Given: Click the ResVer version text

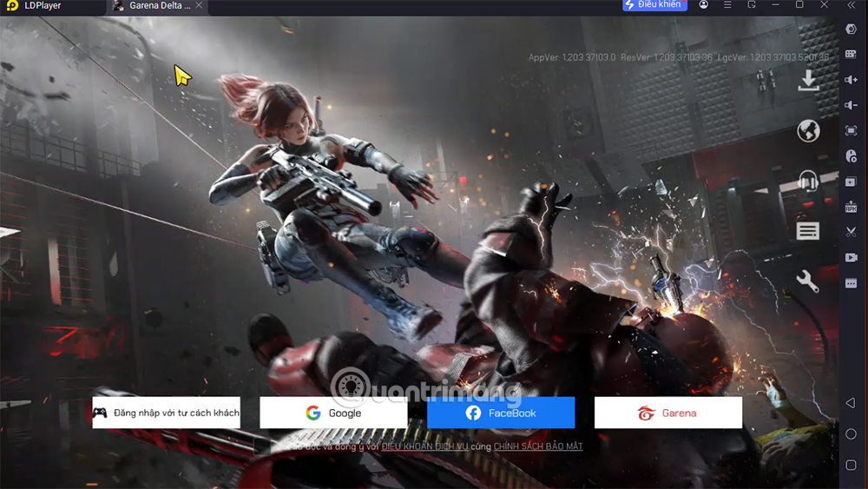Looking at the screenshot, I should coord(667,57).
